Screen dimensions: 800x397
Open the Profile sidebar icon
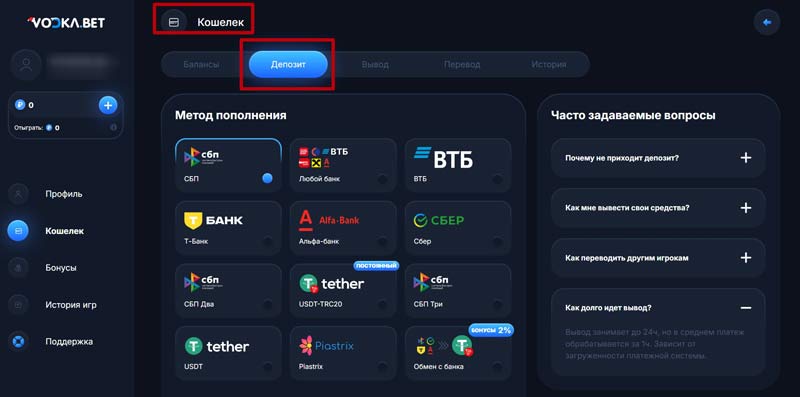point(18,194)
